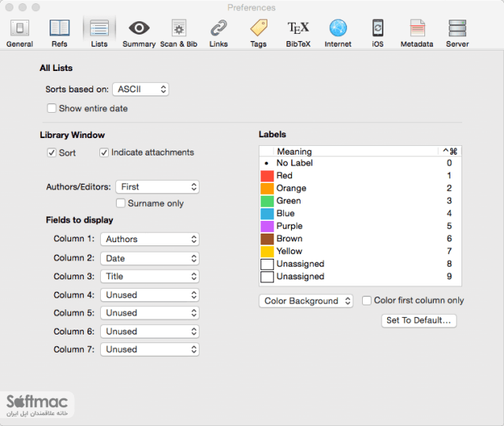
Task: Select the Blue label name
Action: click(286, 213)
